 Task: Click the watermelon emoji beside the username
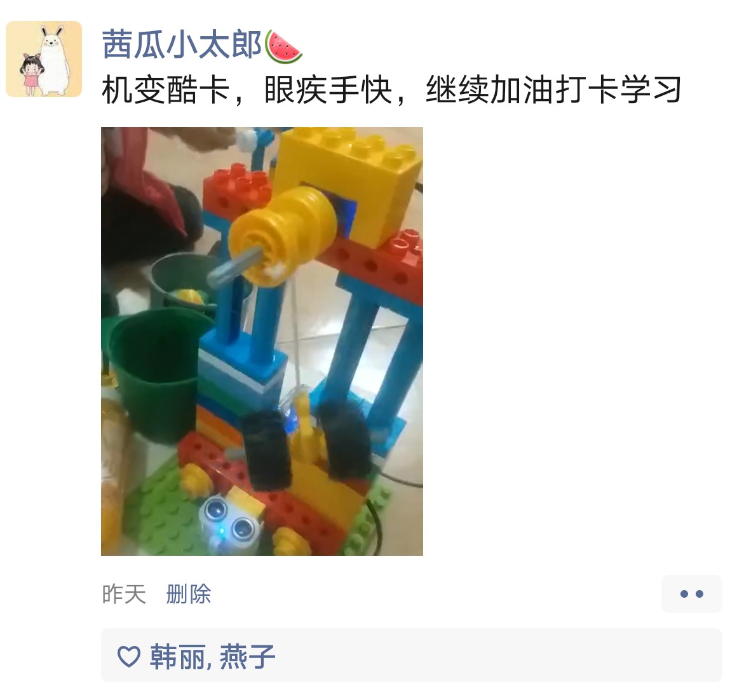click(283, 46)
